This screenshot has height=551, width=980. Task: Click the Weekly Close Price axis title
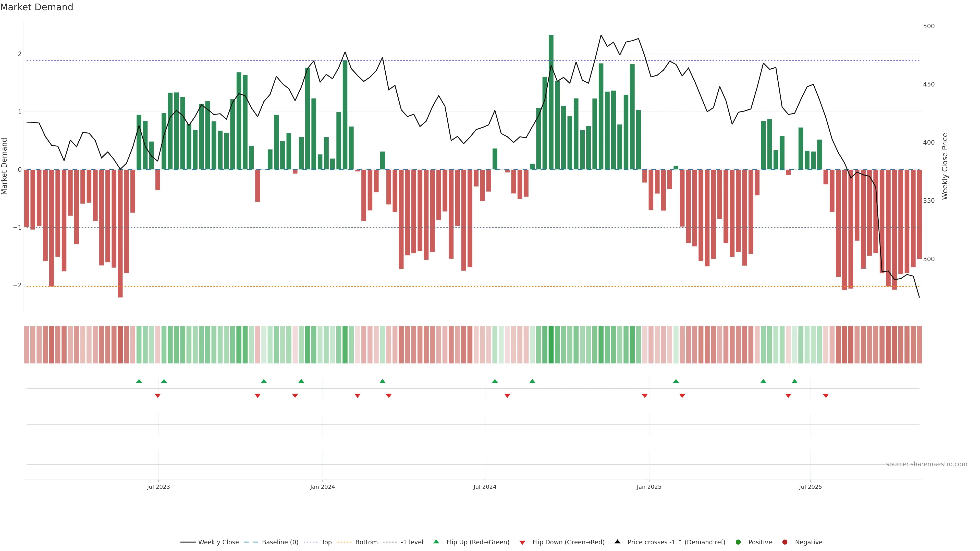(945, 166)
